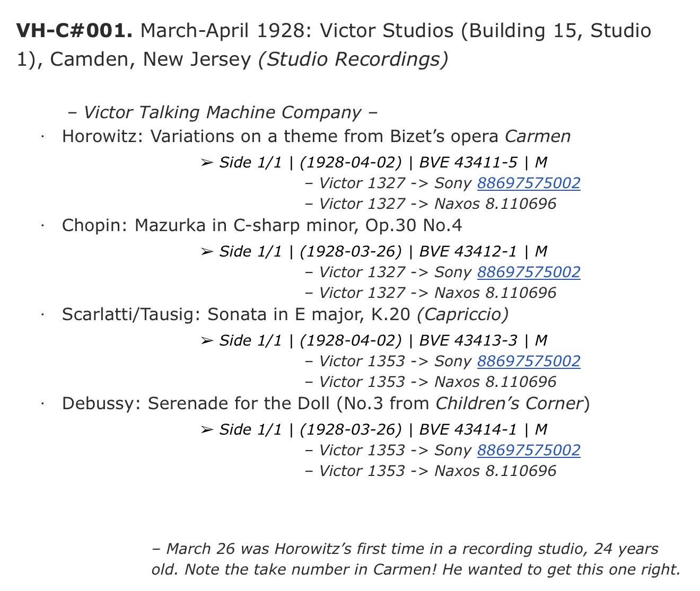The width and height of the screenshot is (700, 591).
Task: Click arrow bullet before BVE 43411-5 side line
Action: (207, 162)
